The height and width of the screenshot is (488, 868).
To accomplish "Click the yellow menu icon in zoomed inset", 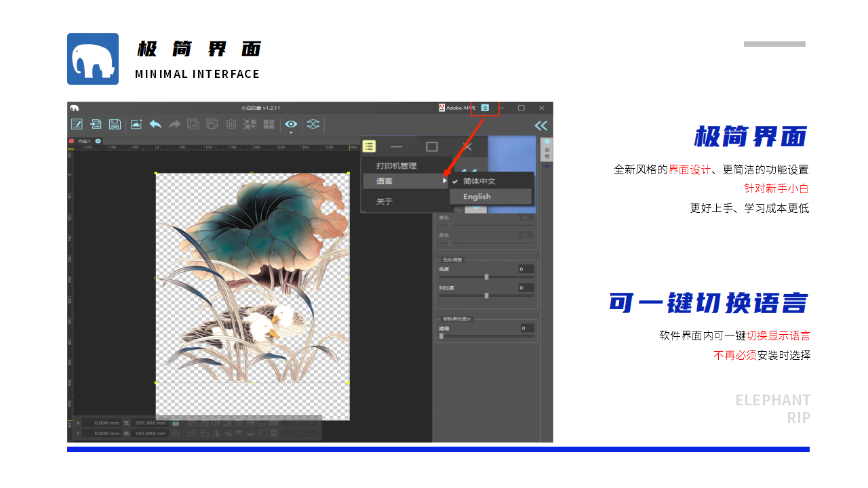I will tap(369, 146).
